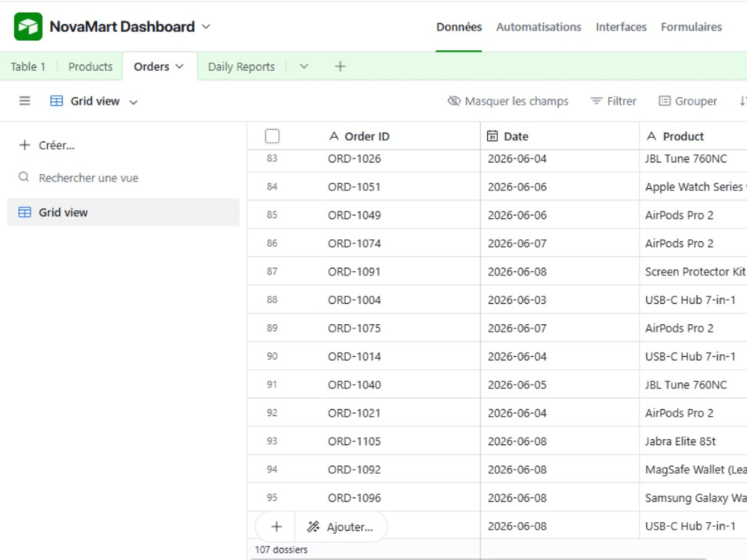747x560 pixels.
Task: Select the ORD-1105 cell
Action: tap(401, 441)
